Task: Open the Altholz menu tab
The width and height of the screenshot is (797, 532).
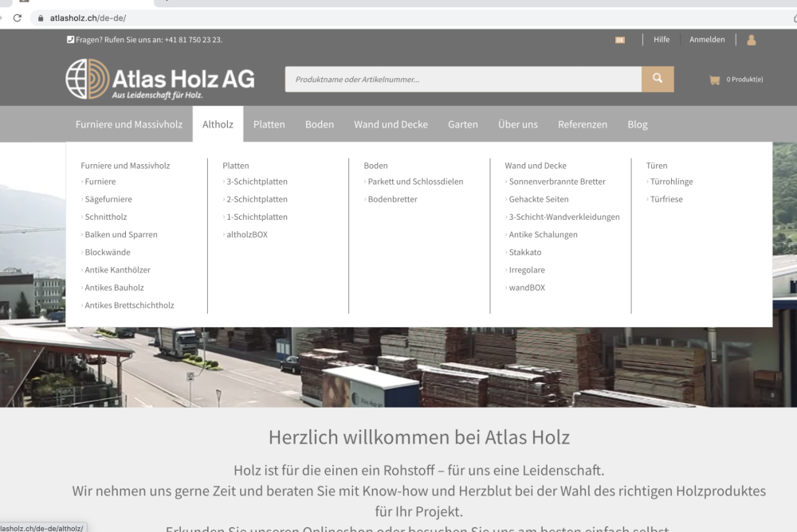Action: [218, 124]
